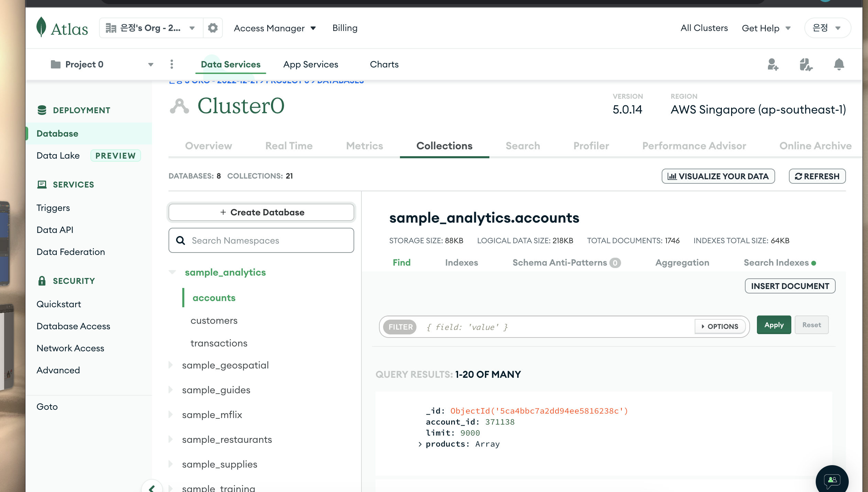Image resolution: width=868 pixels, height=492 pixels.
Task: Click invite user to project icon
Action: [x=773, y=64]
